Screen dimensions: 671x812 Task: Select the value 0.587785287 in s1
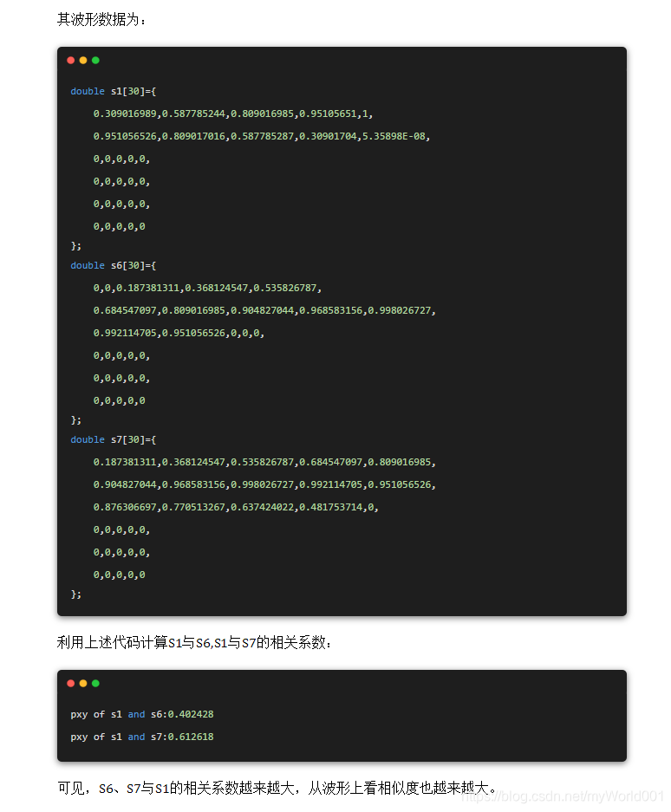point(262,136)
